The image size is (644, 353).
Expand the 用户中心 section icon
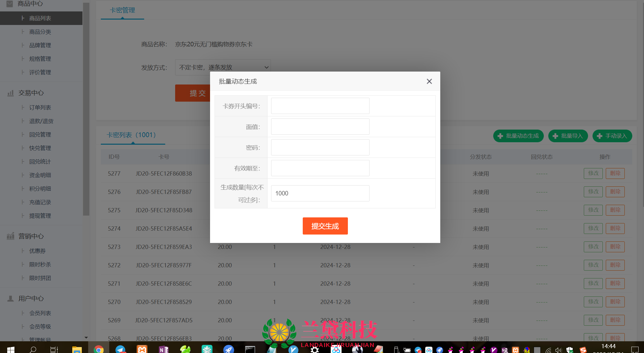11,299
